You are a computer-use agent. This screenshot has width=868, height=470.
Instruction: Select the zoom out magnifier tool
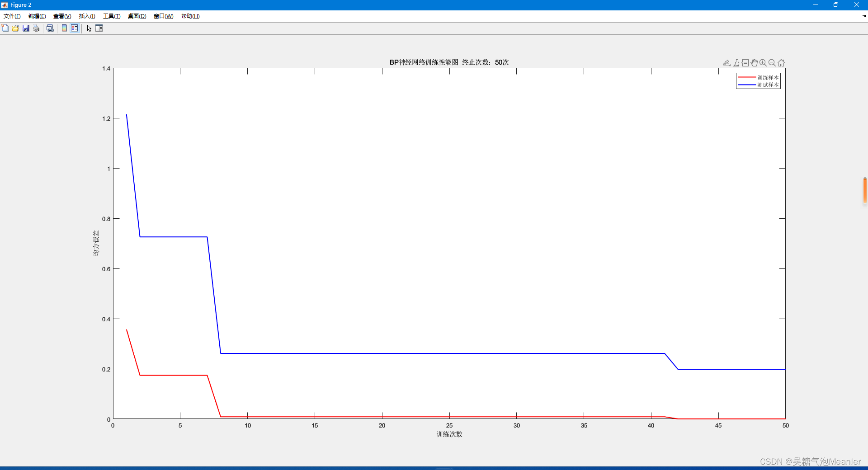(772, 63)
